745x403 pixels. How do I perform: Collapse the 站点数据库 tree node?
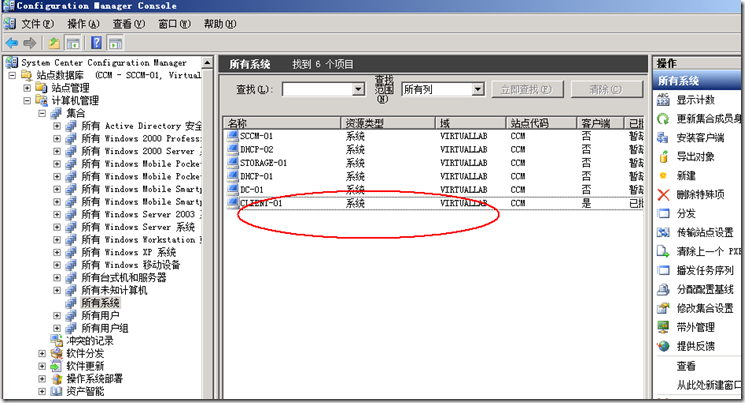[12, 75]
